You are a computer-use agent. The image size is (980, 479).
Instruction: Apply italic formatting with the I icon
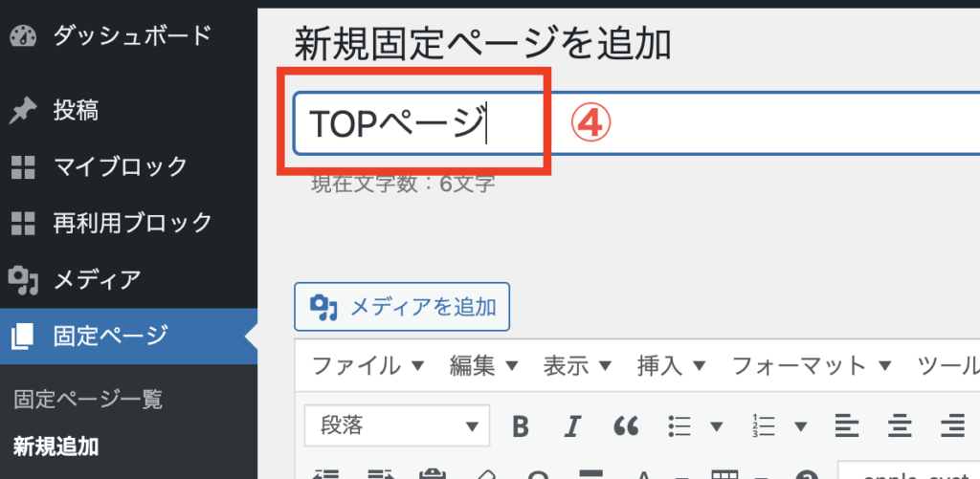(x=570, y=426)
